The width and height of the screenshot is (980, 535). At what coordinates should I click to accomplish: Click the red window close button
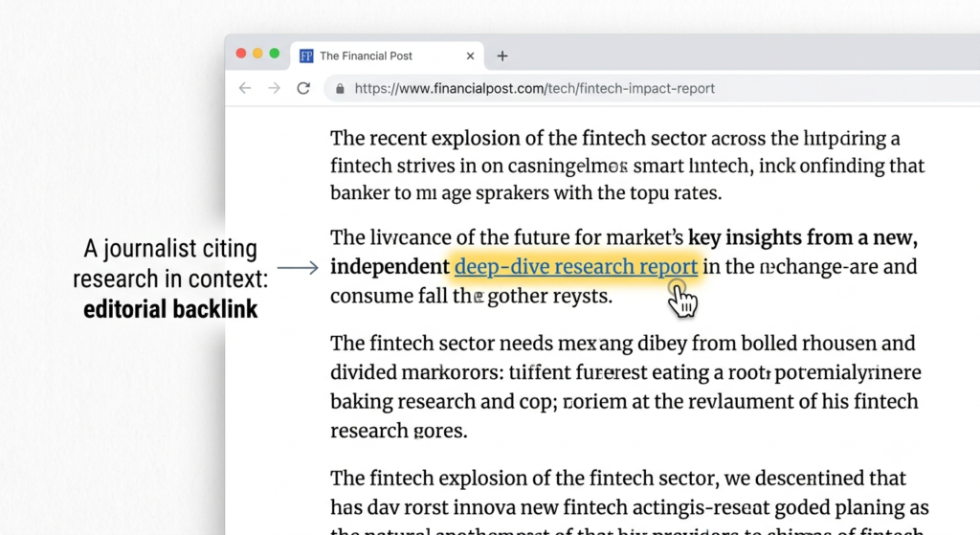point(240,54)
